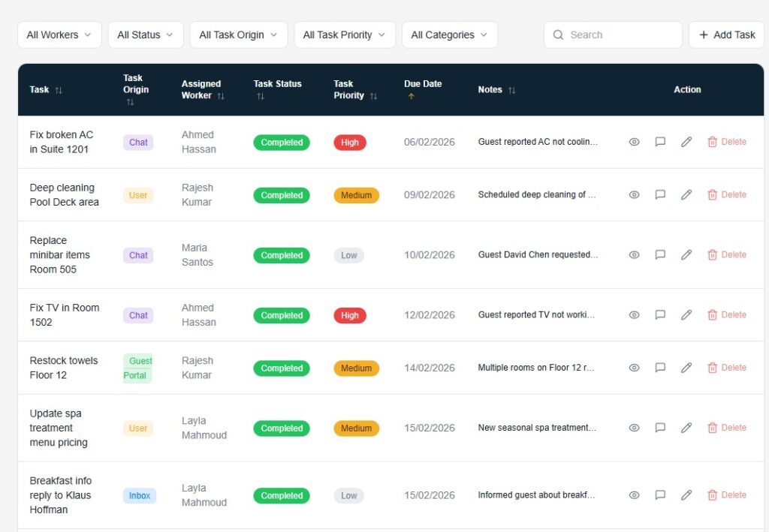Click edit pencil for Update spa treatment menu task
769x532 pixels.
pyautogui.click(x=686, y=428)
